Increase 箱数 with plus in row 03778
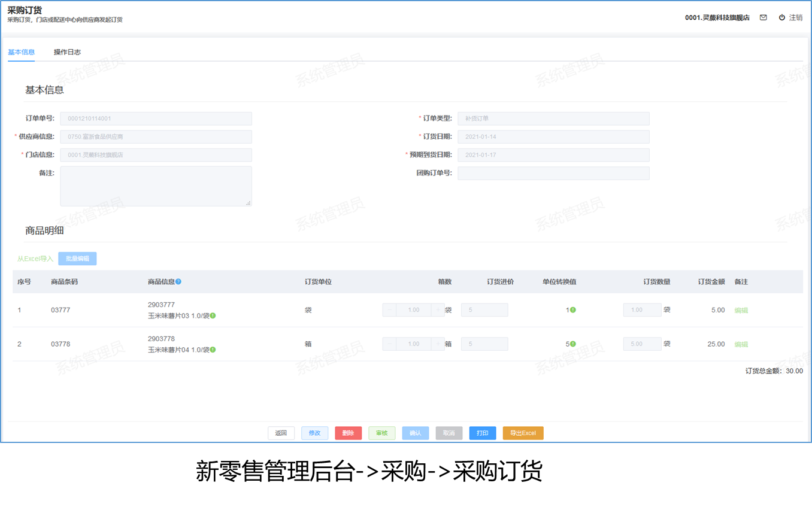The height and width of the screenshot is (516, 812). [438, 344]
